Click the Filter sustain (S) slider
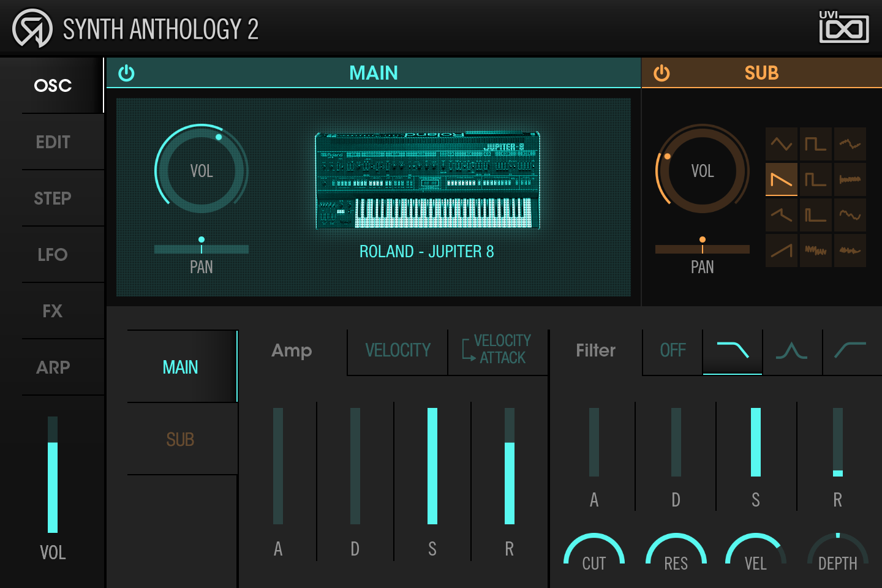 tap(756, 442)
